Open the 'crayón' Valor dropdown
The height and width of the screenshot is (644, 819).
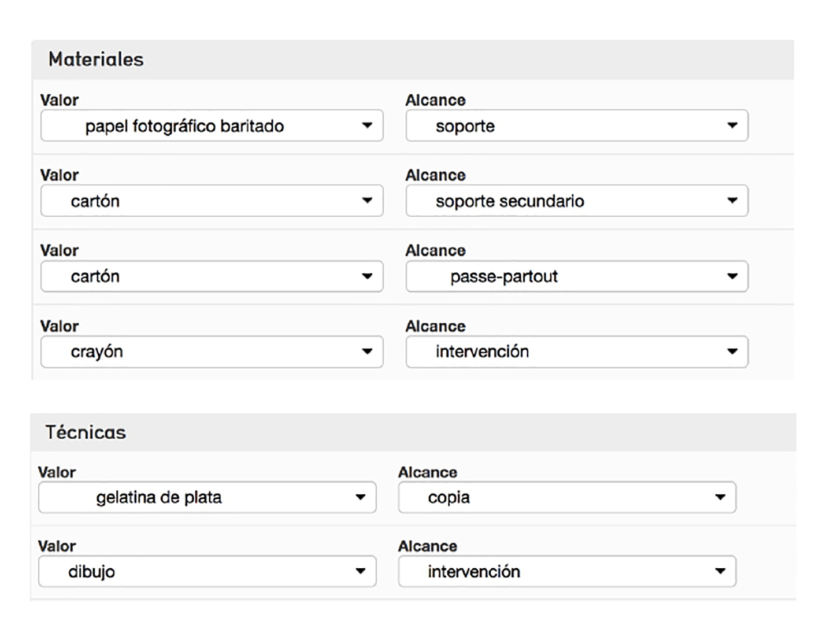(212, 351)
